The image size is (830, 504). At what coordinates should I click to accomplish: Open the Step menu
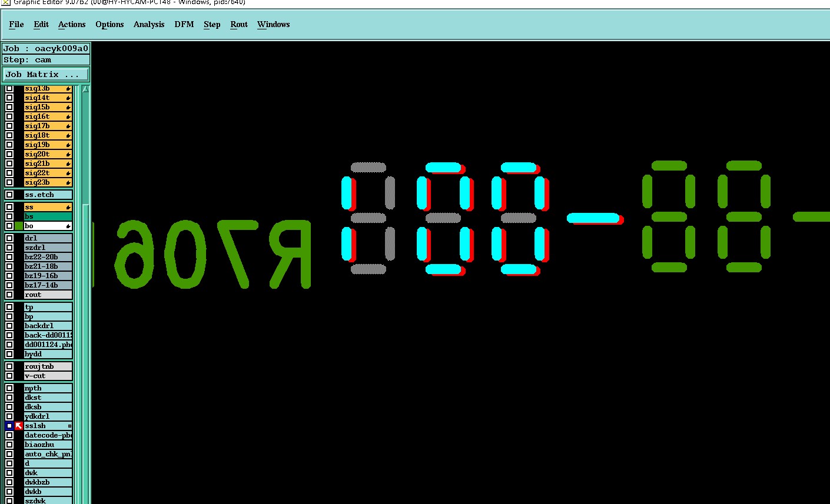[x=212, y=24]
